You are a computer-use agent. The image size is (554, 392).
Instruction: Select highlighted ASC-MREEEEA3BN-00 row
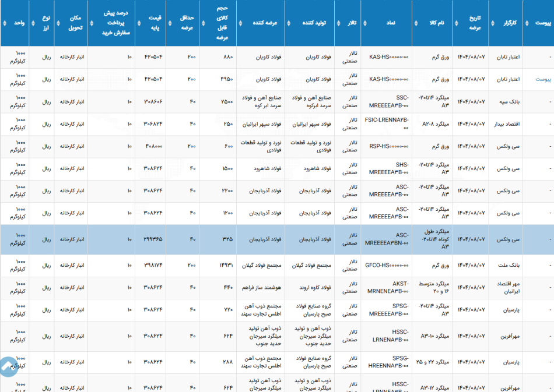point(277,239)
